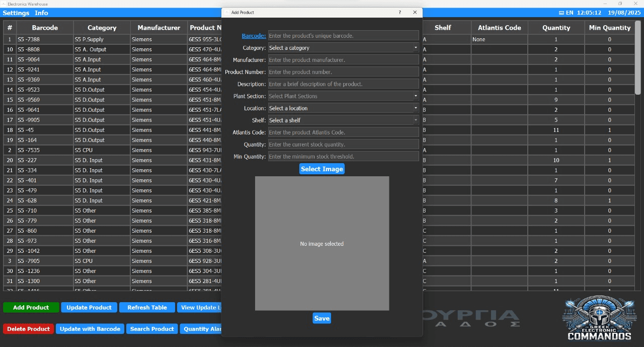Focus the Manufacturer input field

click(343, 60)
